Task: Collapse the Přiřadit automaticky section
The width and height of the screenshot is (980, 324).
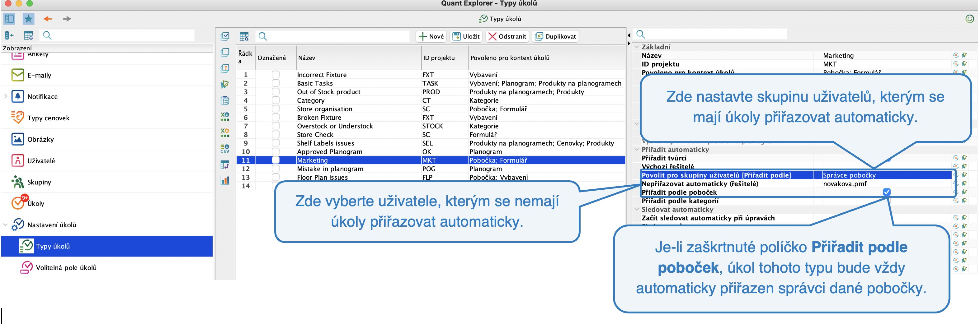Action: 637,150
